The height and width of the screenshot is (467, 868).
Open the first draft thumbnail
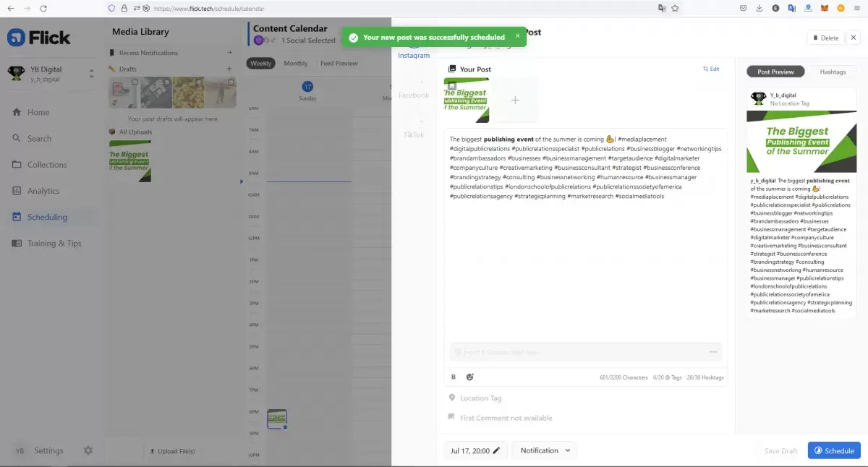coord(124,93)
